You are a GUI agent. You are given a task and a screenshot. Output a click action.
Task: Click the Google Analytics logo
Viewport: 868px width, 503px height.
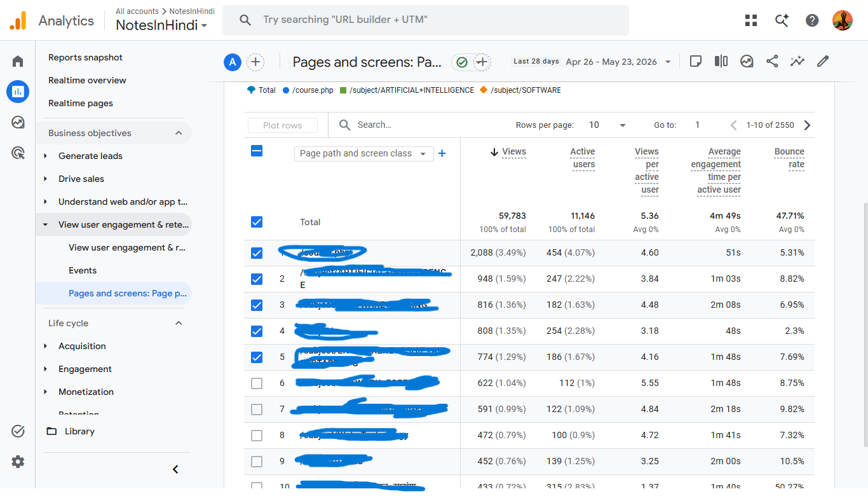[x=18, y=20]
